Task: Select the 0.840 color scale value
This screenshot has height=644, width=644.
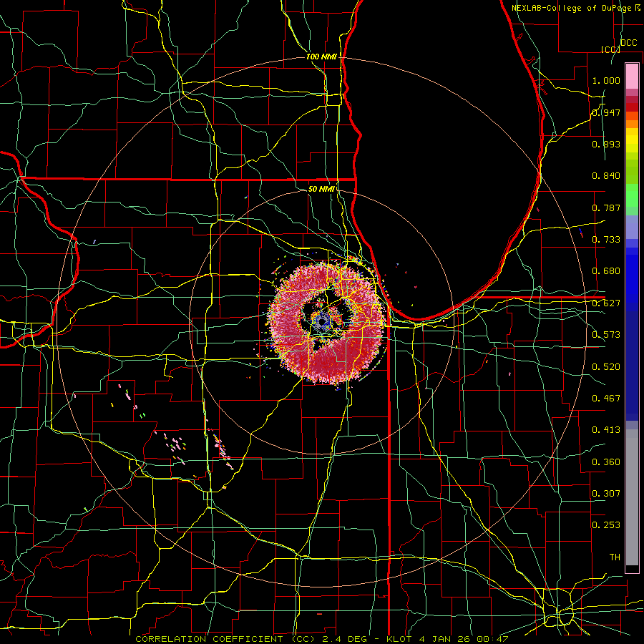Action: click(x=606, y=176)
